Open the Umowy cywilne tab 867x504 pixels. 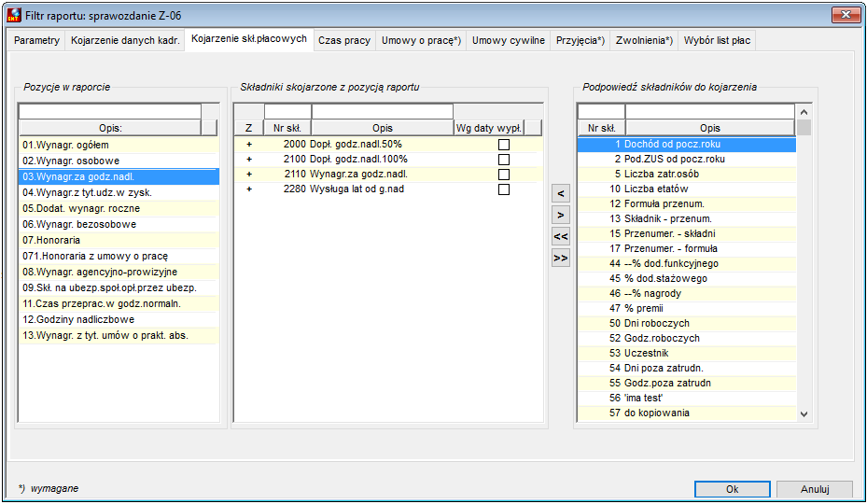pos(508,40)
